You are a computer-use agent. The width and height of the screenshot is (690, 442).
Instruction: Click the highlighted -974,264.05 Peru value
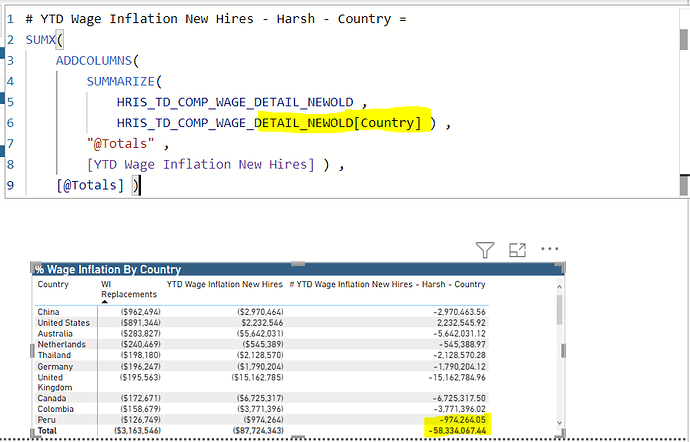coord(462,420)
